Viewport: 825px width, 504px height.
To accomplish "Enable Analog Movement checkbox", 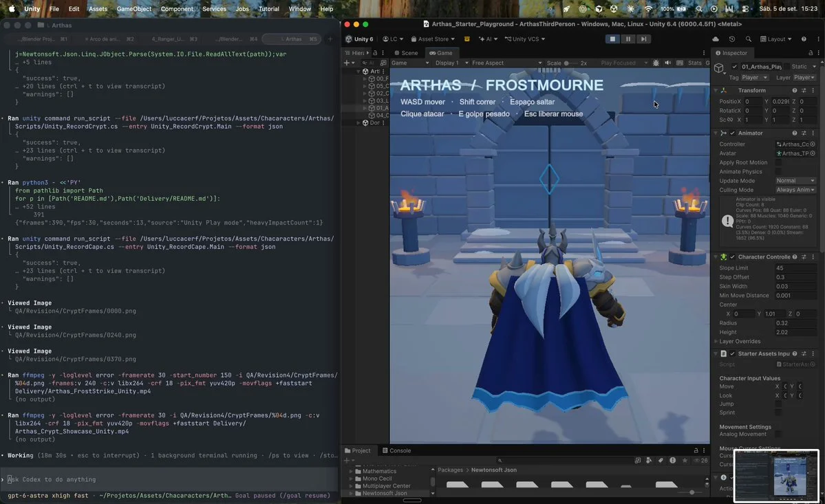I will point(778,434).
